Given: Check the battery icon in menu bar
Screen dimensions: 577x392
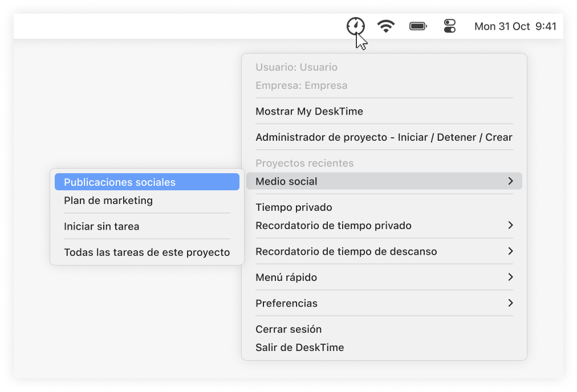Looking at the screenshot, I should [x=418, y=26].
